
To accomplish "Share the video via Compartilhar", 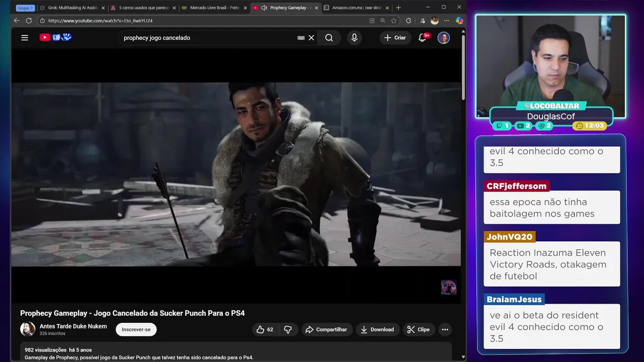I will click(326, 329).
